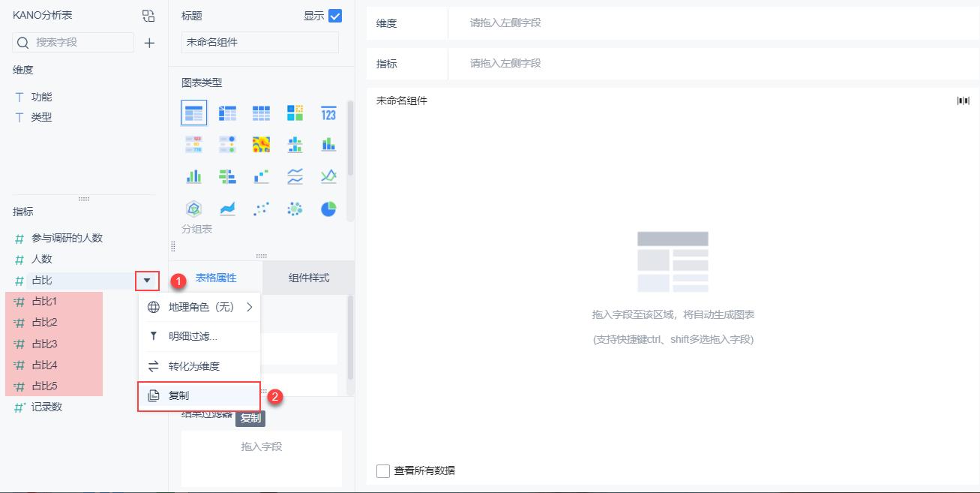The image size is (980, 493).
Task: Select the pie chart type
Action: pos(328,209)
